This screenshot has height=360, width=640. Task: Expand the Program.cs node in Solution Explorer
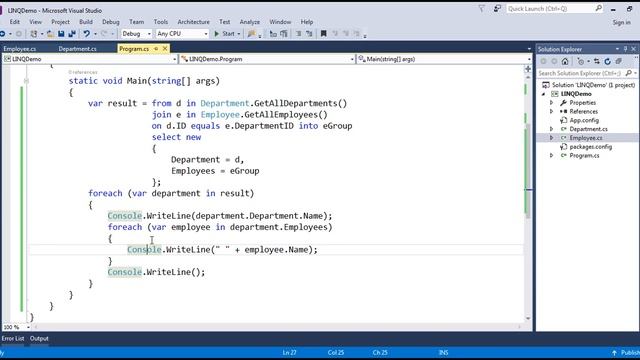551,156
